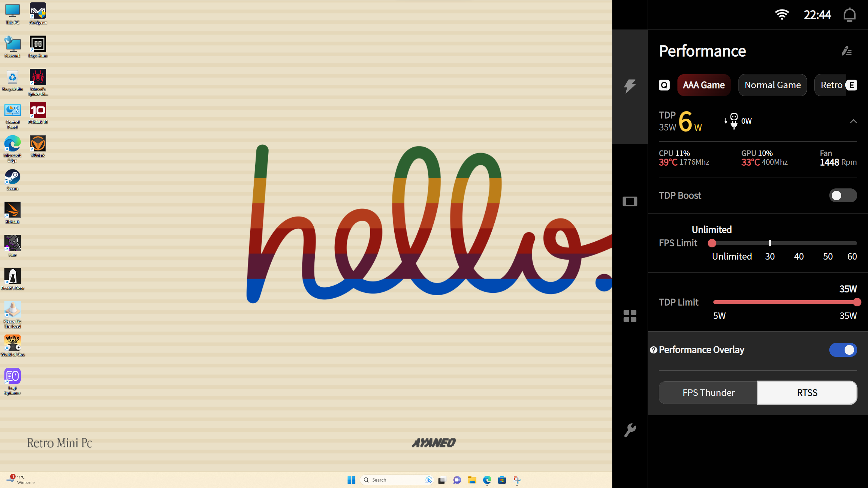Screen dimensions: 868x488
Task: Enable the TDP Boost toggle
Action: click(843, 196)
